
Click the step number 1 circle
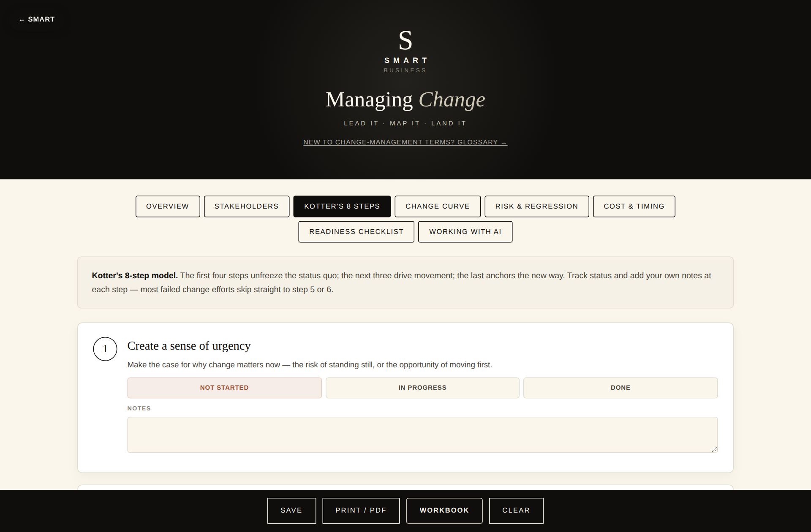click(105, 349)
